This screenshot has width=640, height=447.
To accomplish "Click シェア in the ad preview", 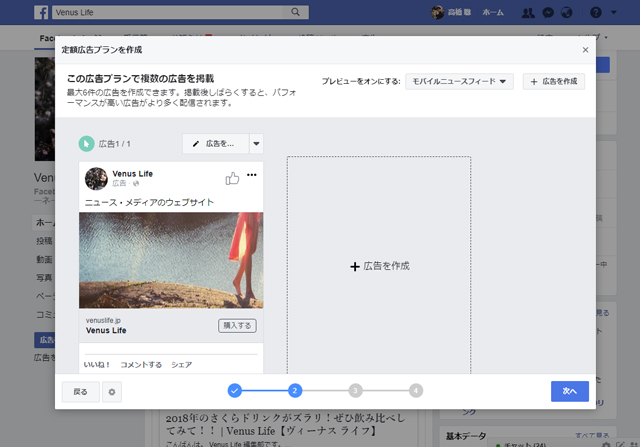I will (182, 365).
